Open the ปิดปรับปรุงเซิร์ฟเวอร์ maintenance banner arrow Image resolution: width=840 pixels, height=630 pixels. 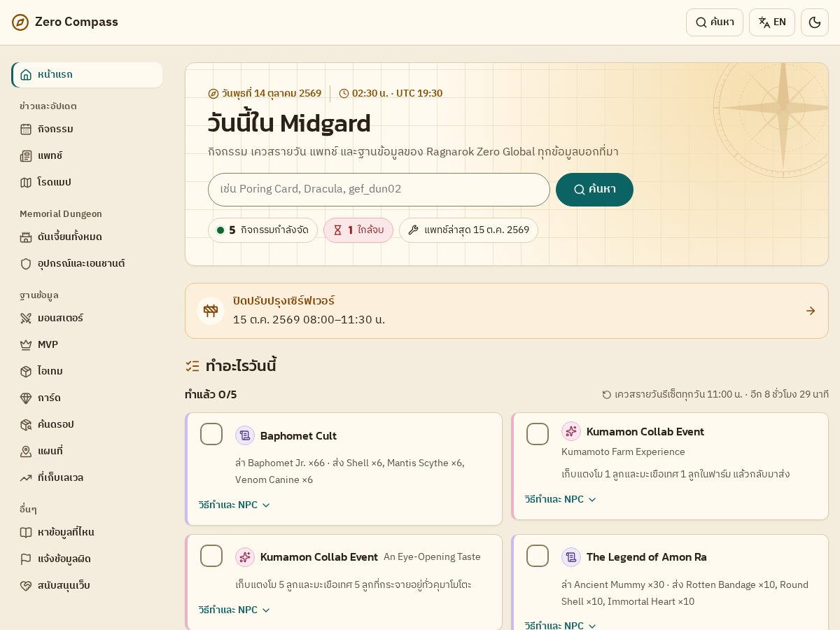click(x=811, y=311)
